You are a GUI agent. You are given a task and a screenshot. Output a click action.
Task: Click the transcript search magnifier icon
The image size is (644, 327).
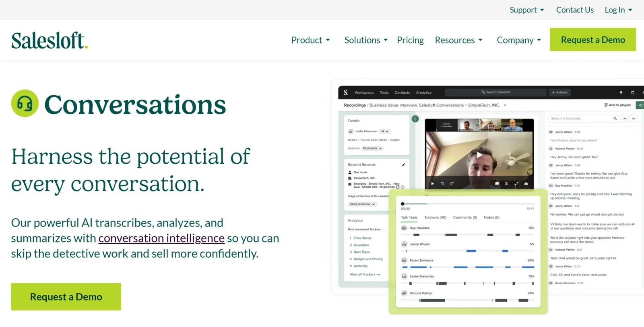click(x=615, y=119)
